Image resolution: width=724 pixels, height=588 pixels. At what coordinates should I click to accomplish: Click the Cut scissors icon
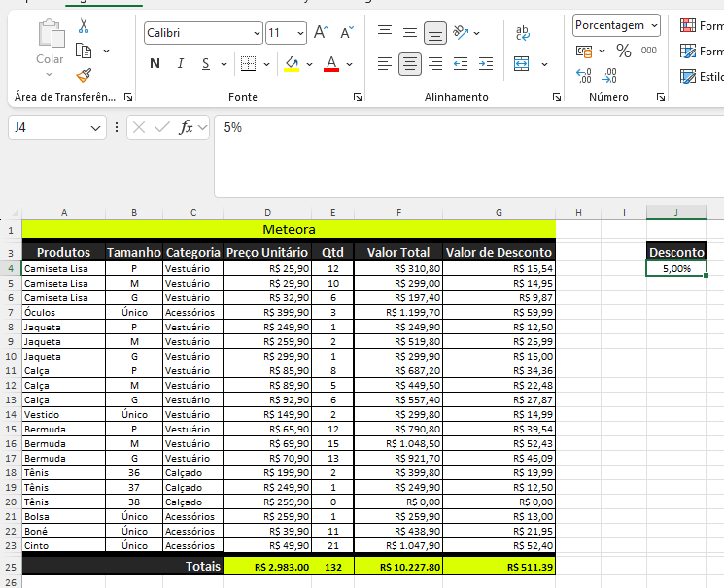(84, 26)
